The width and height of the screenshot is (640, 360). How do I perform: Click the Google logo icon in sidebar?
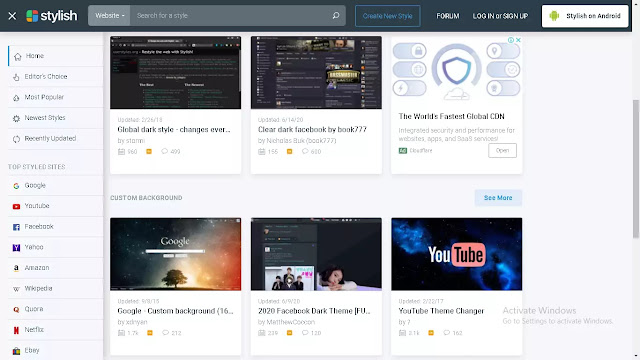[x=16, y=186]
